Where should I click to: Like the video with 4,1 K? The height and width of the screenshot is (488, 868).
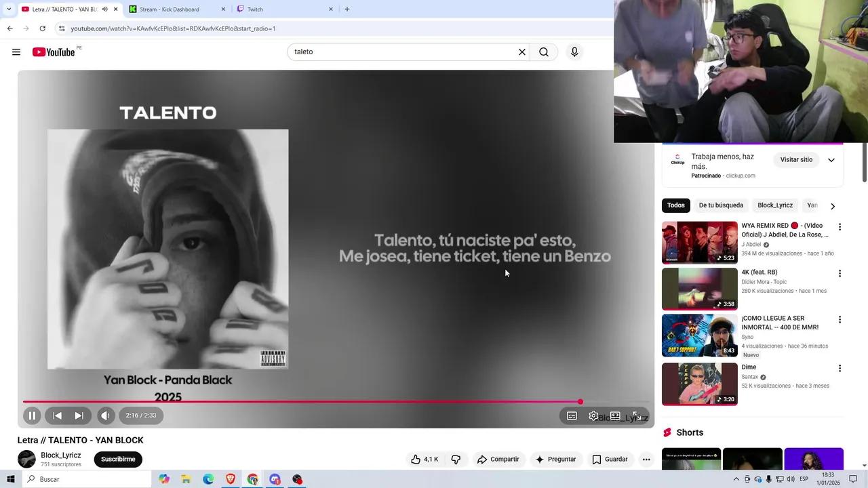425,460
